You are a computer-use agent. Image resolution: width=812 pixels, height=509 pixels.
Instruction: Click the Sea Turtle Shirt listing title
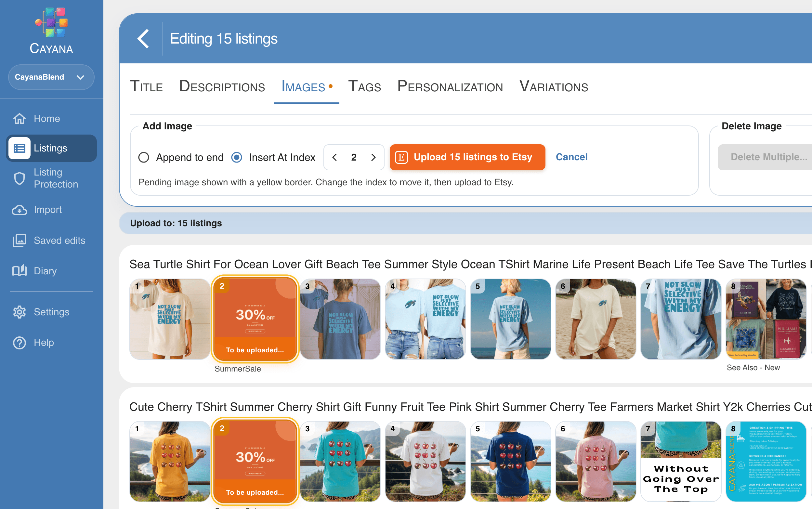pyautogui.click(x=471, y=264)
